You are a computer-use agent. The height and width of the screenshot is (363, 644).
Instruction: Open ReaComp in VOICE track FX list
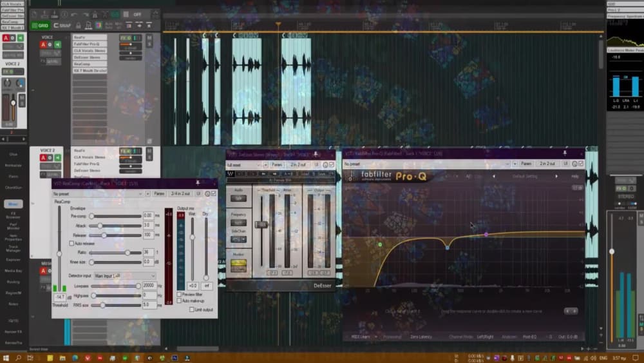(90, 64)
